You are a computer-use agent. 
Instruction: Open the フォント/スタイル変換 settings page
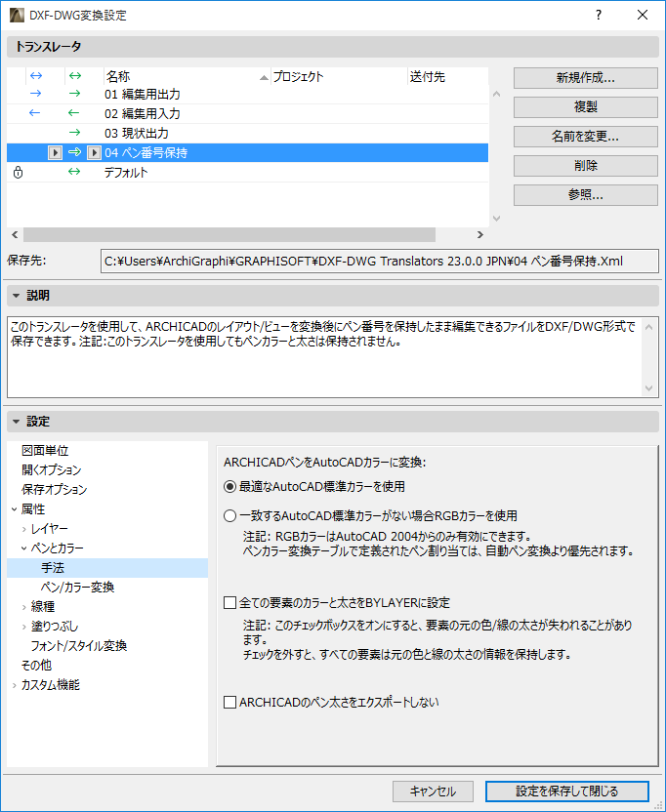[x=79, y=646]
